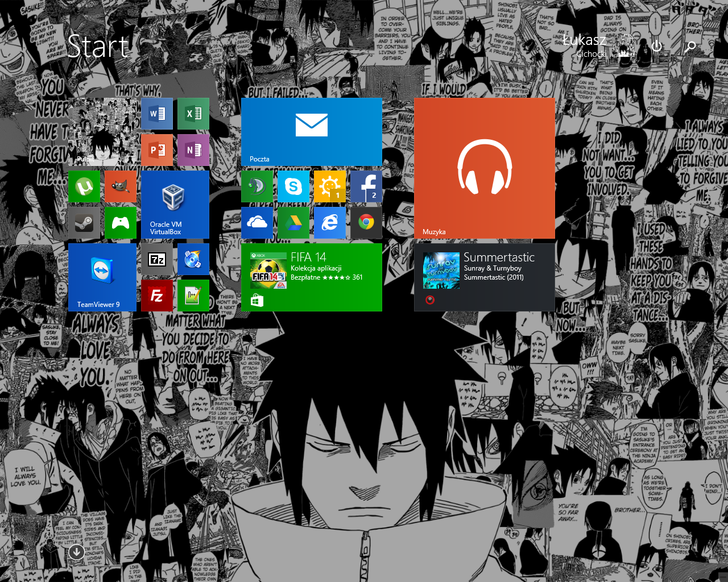This screenshot has height=582, width=728.
Task: Open the Muzyka music tile
Action: (485, 168)
